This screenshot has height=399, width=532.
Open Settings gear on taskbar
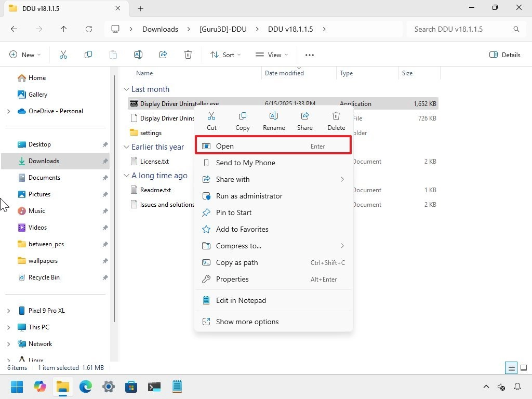(x=109, y=387)
